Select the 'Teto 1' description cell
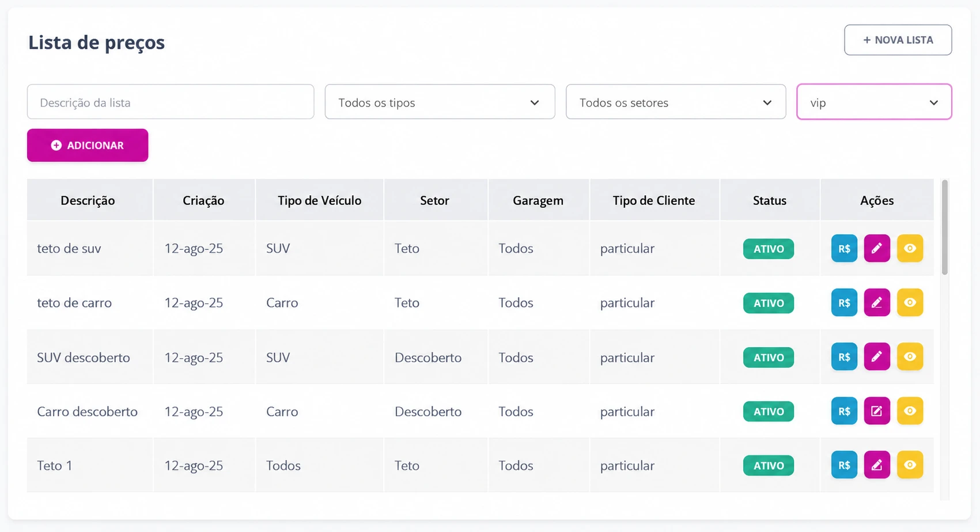Image resolution: width=980 pixels, height=532 pixels. [89, 465]
